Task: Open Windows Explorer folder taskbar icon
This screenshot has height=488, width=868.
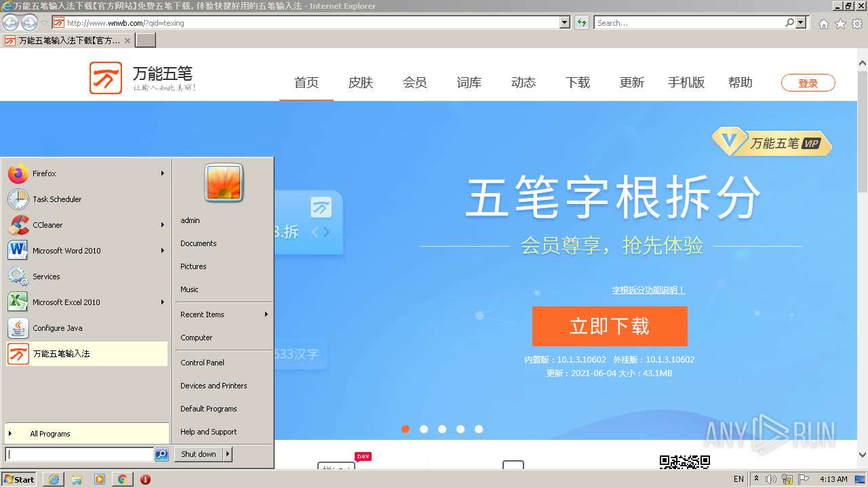Action: pos(77,479)
